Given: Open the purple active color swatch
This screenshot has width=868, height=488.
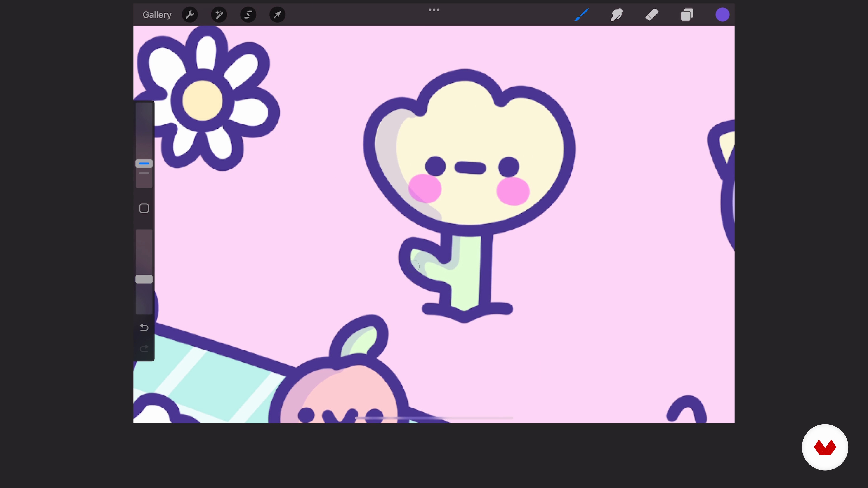Looking at the screenshot, I should (722, 15).
